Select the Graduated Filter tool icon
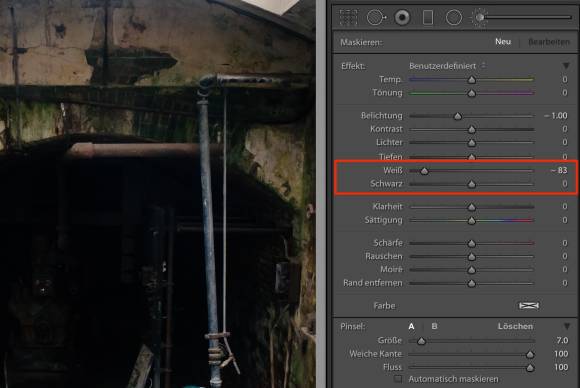This screenshot has width=580, height=388. point(428,17)
